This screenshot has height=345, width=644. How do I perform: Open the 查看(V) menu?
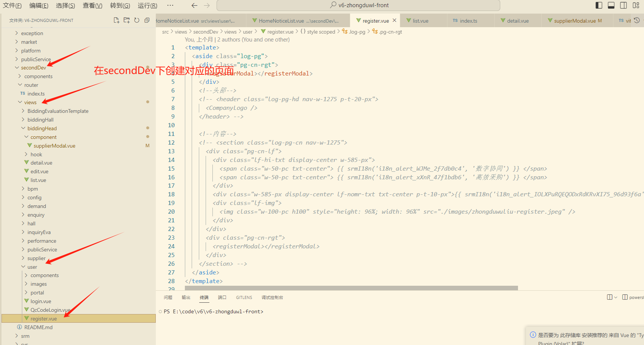pos(93,5)
